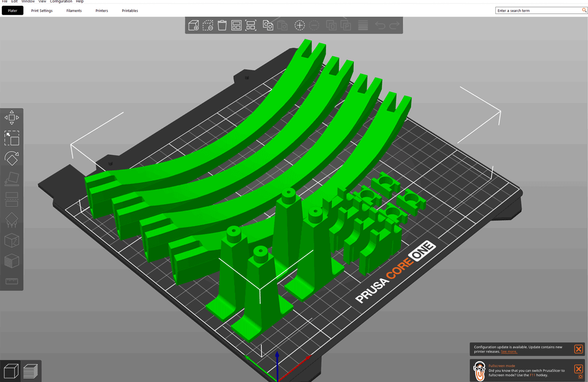The image size is (588, 382).
Task: Open the Measure ruler tool
Action: tap(12, 281)
